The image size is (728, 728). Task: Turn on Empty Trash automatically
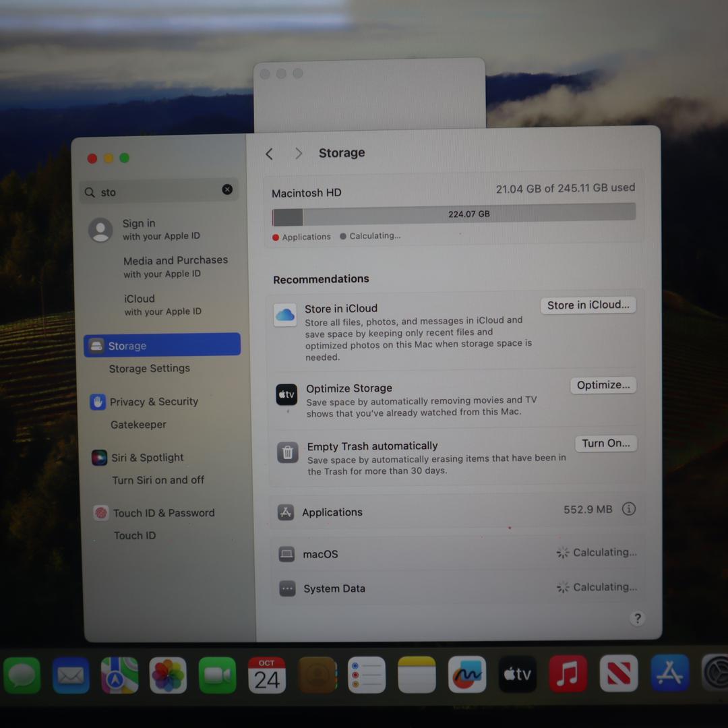(x=605, y=444)
